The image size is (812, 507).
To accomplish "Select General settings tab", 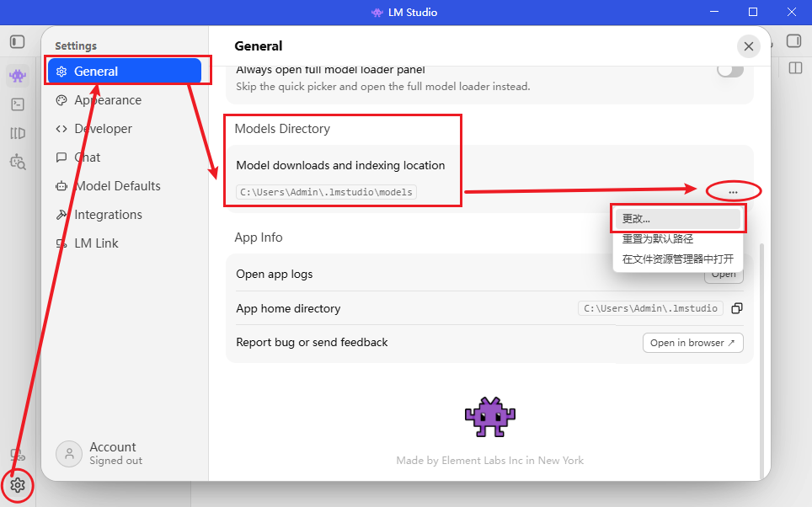I will [x=125, y=72].
